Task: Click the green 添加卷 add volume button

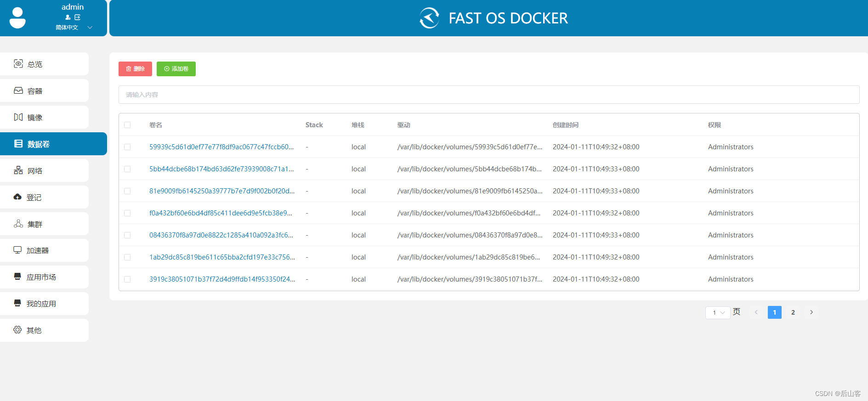Action: (x=176, y=69)
